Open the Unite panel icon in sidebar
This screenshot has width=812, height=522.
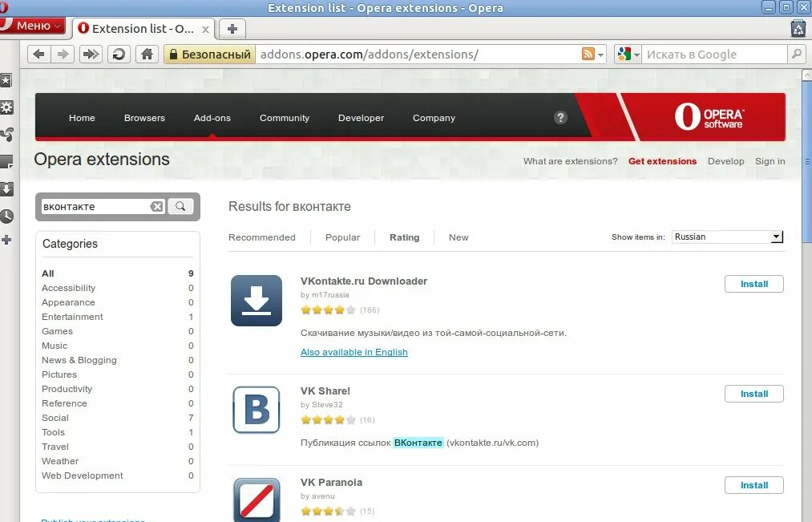6,135
